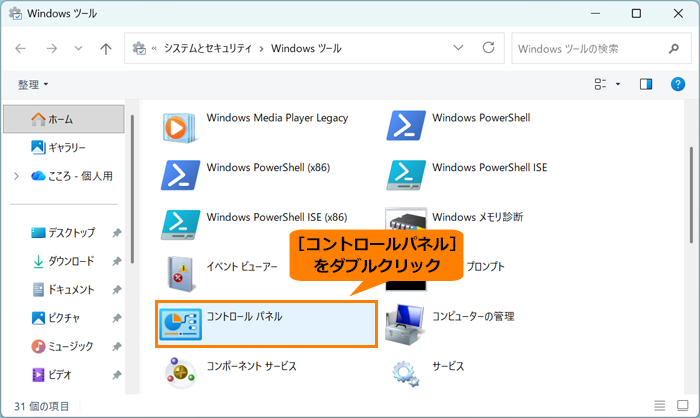This screenshot has width=700, height=418.
Task: Click the refresh button
Action: 488,48
